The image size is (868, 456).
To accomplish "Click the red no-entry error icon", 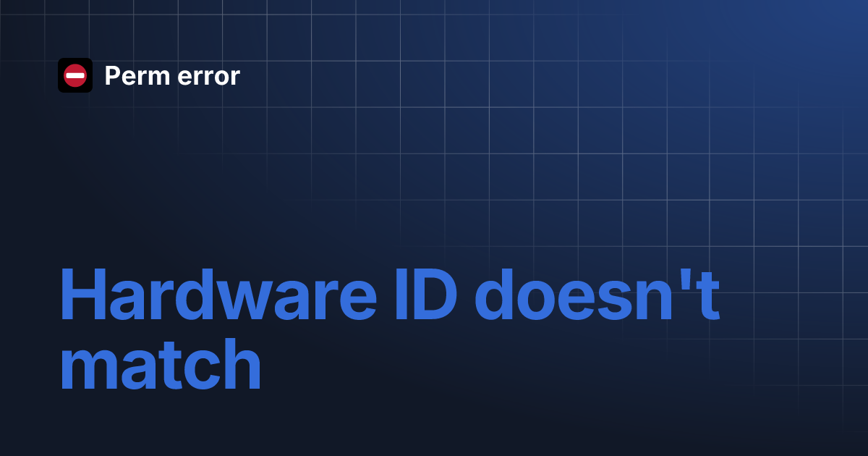I will (x=75, y=75).
